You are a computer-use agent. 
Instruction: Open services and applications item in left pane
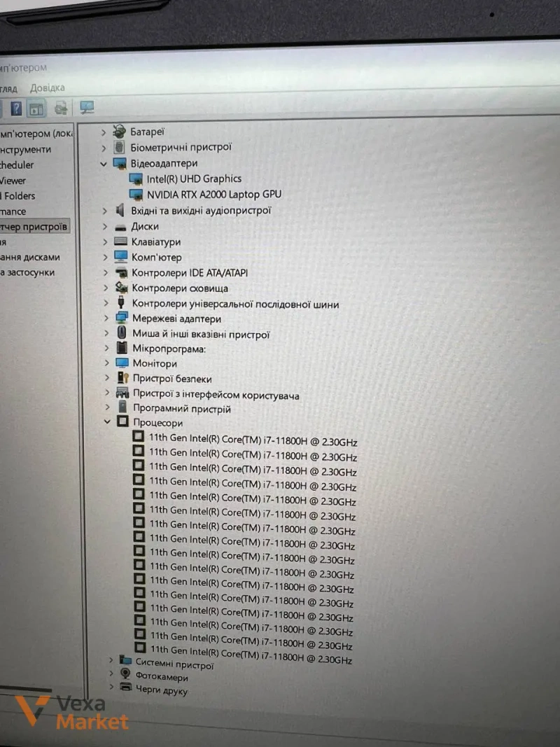coord(27,272)
